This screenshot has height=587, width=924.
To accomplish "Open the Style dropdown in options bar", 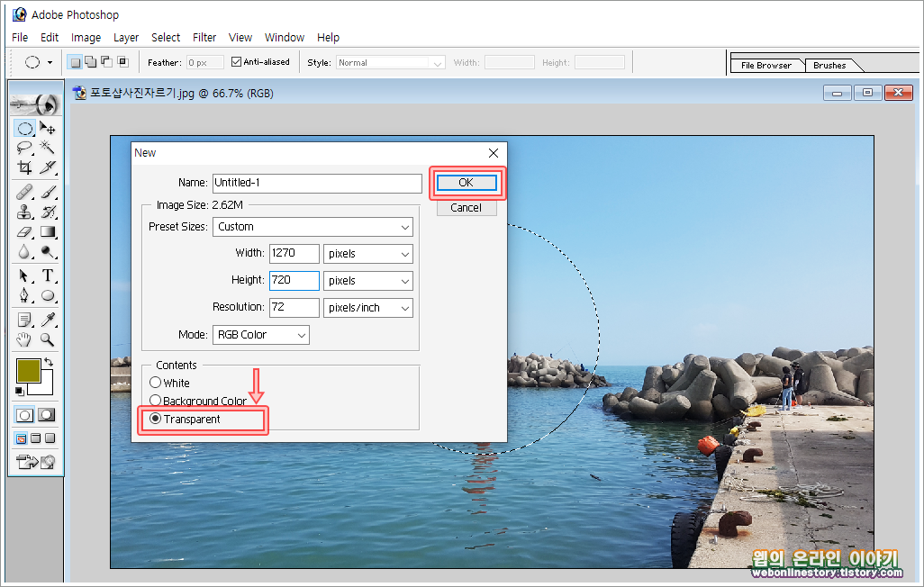I will tap(390, 62).
